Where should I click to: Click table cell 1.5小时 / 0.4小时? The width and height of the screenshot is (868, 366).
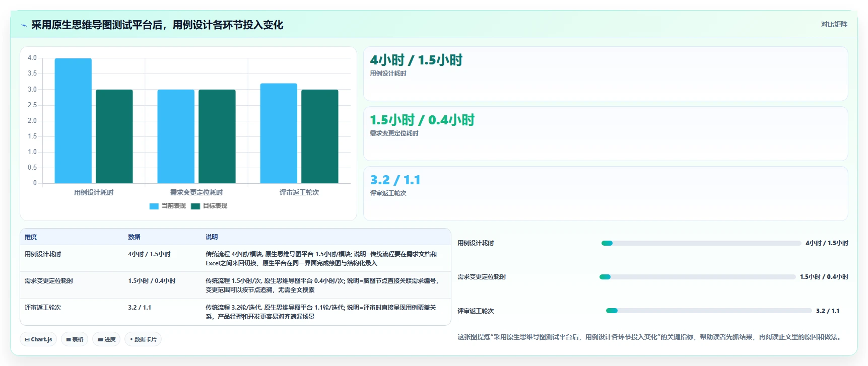point(152,281)
